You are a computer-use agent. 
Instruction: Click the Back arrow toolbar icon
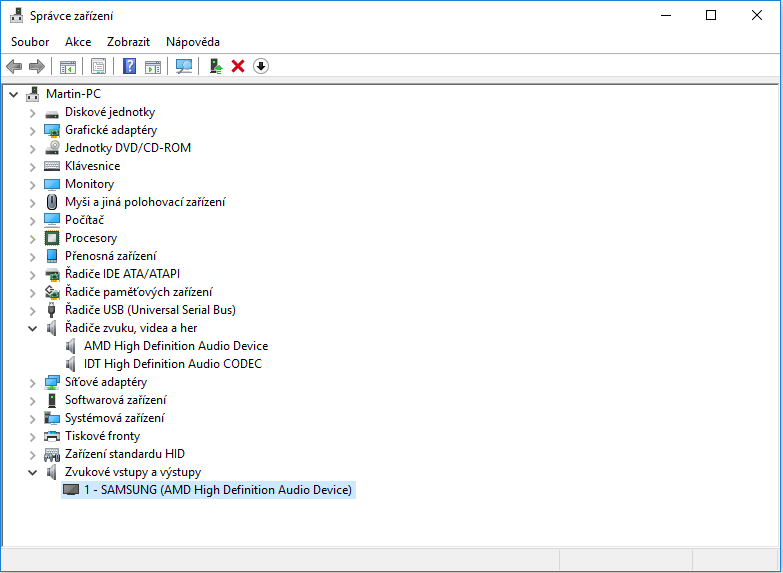(14, 66)
